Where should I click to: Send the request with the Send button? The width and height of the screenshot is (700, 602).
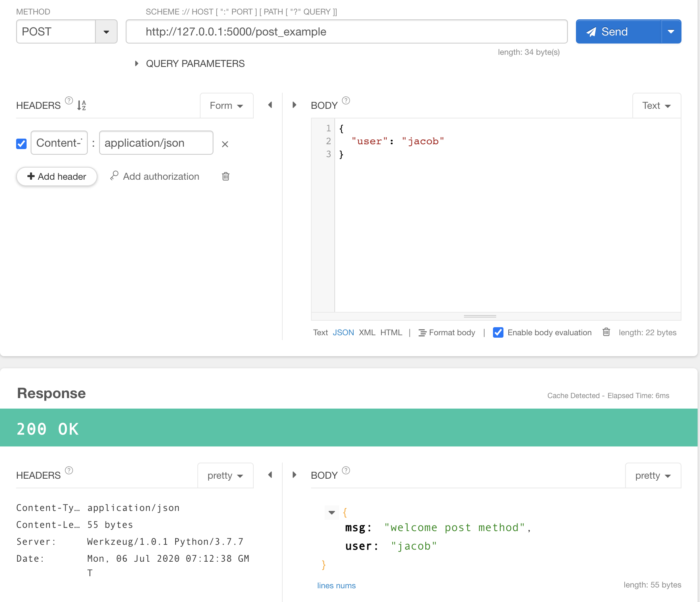pyautogui.click(x=619, y=31)
